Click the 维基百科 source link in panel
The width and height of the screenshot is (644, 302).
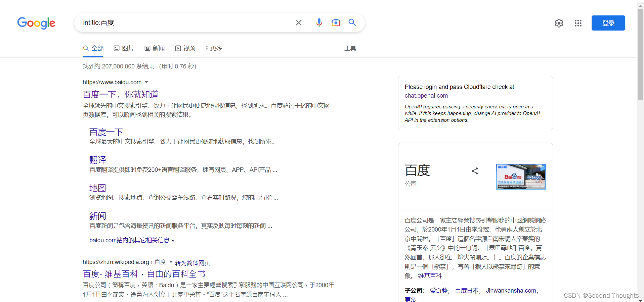[430, 276]
